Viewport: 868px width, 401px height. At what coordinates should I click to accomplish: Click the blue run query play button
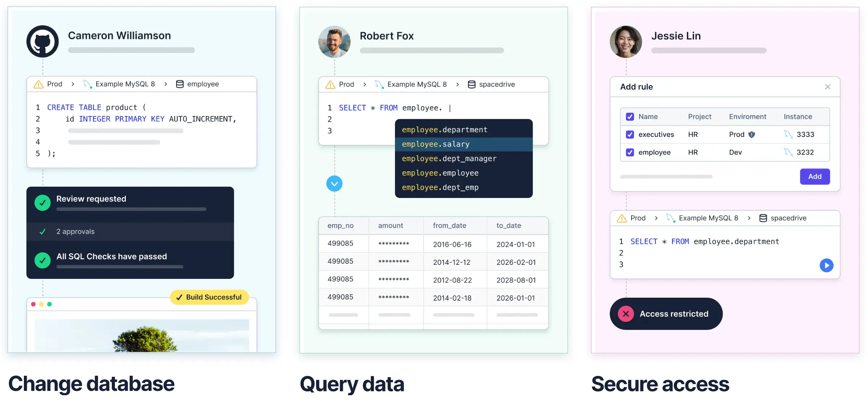point(826,266)
